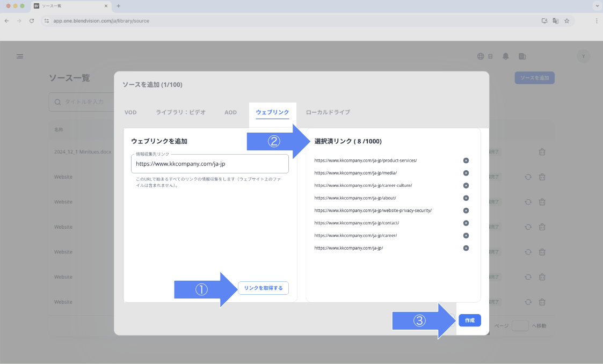Click the /ja-jp/career/ URL text
The image size is (603, 364).
click(x=355, y=235)
